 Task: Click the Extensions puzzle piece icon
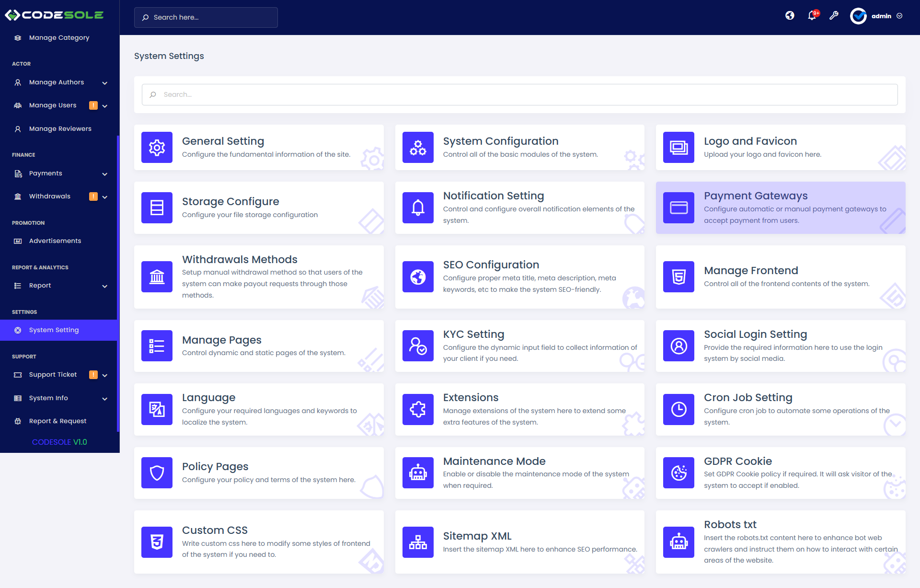pos(418,409)
